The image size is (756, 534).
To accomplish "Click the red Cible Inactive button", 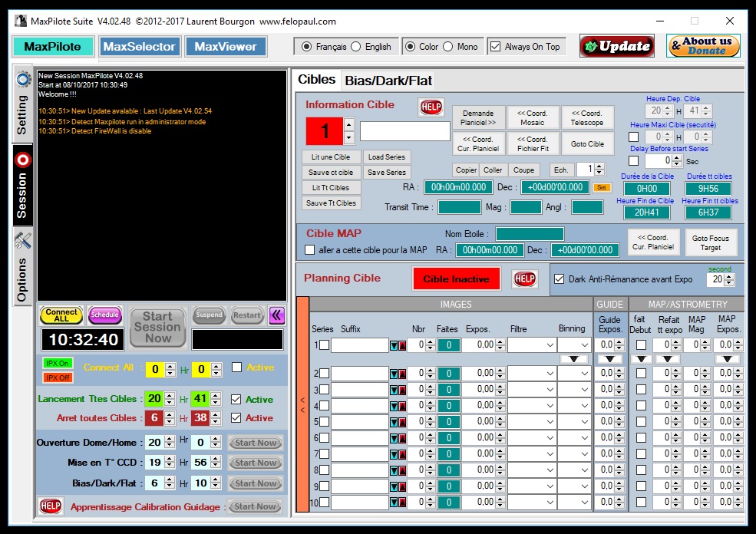I will click(x=456, y=279).
